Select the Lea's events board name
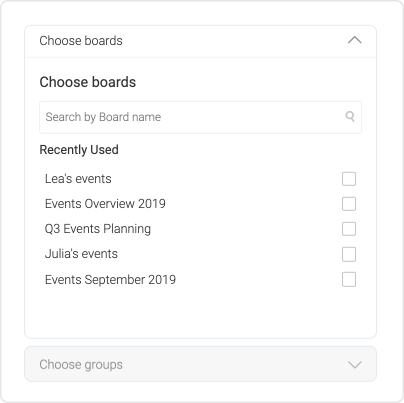404x403 pixels. [78, 179]
